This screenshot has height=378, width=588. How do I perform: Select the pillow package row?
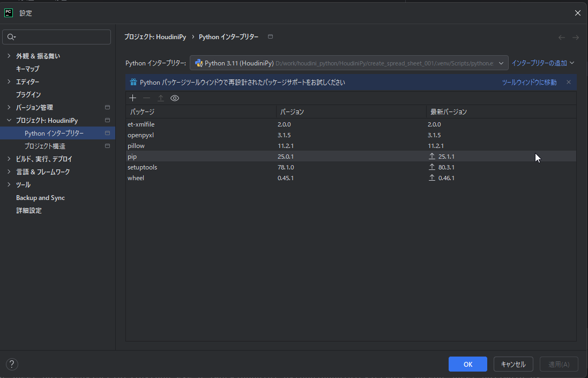pos(351,145)
